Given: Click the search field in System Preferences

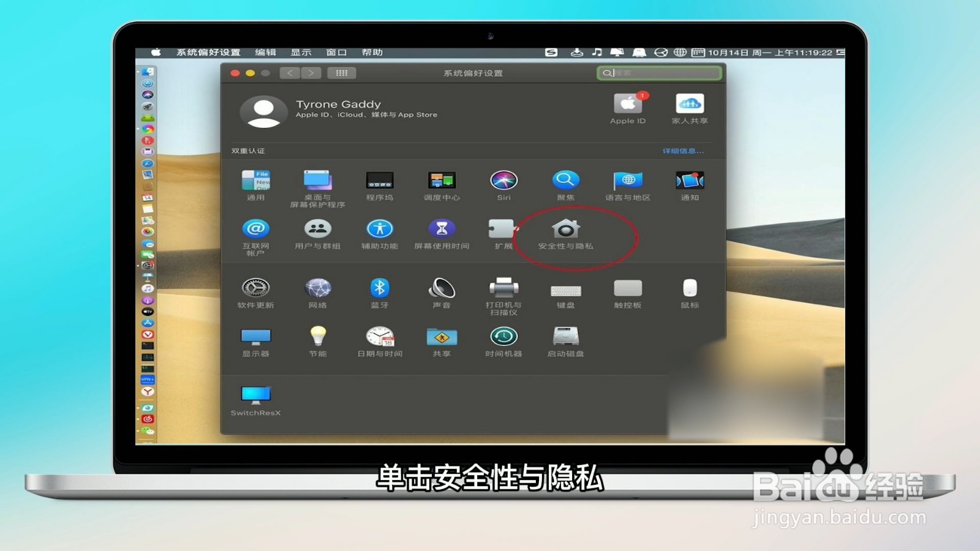Looking at the screenshot, I should pyautogui.click(x=658, y=72).
